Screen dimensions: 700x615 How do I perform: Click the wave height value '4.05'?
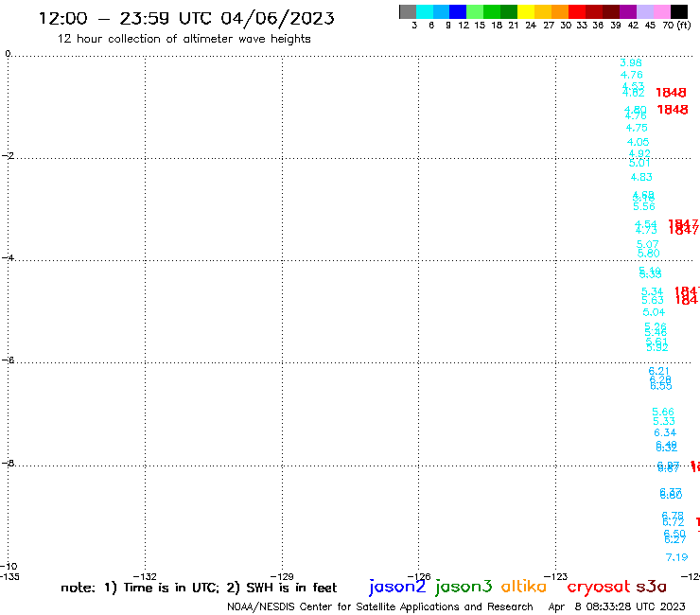tap(638, 142)
